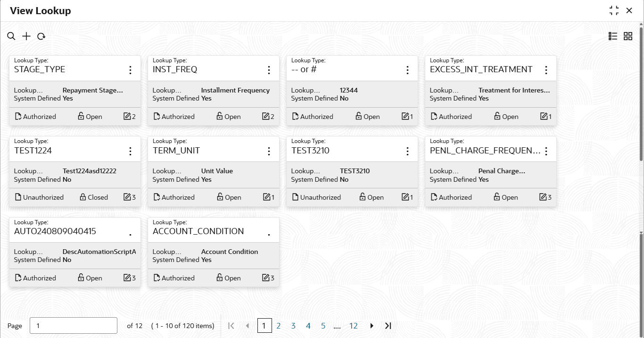
Task: Switch to tile grid view
Action: point(628,36)
